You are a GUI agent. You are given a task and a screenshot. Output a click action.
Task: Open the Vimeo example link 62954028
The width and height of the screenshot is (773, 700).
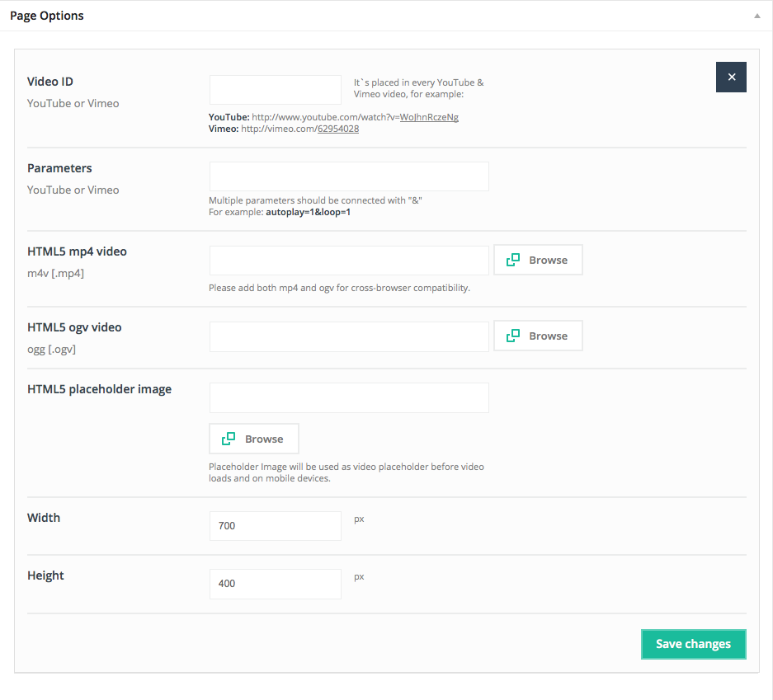pos(338,129)
